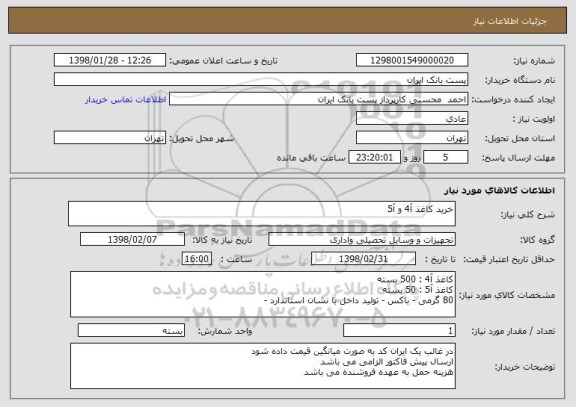Click the label تاریخ نیاز به کالا

pos(222,240)
